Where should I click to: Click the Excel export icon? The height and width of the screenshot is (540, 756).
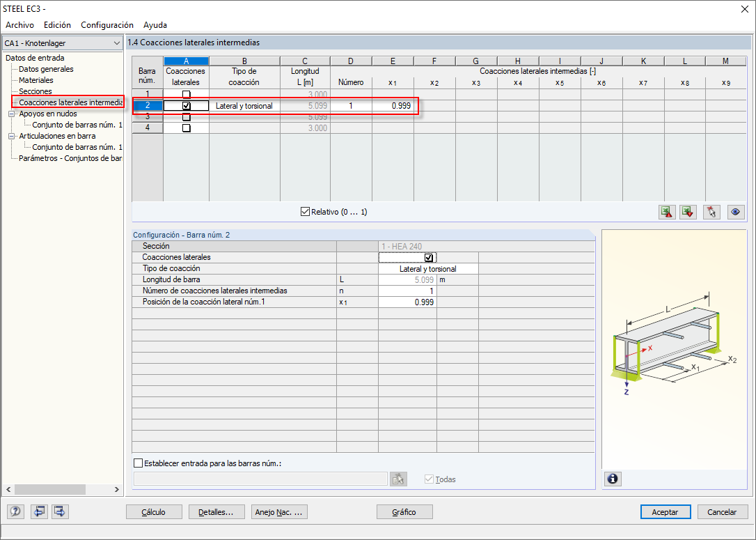click(x=667, y=212)
